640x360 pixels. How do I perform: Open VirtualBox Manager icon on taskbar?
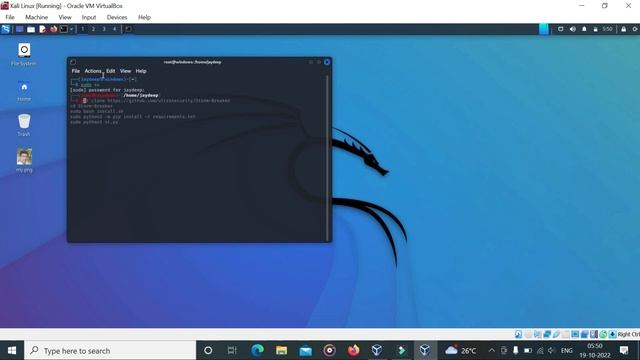coord(377,350)
